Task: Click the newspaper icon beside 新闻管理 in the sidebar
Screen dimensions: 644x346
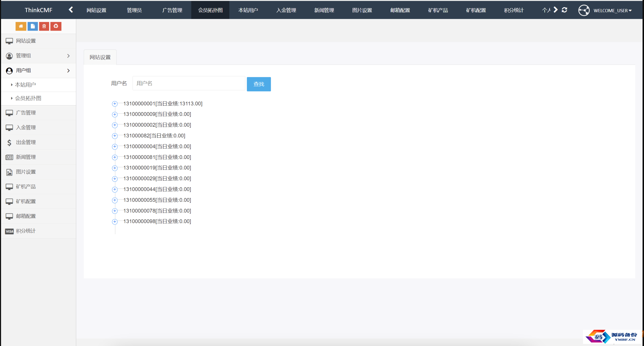Action: tap(9, 157)
